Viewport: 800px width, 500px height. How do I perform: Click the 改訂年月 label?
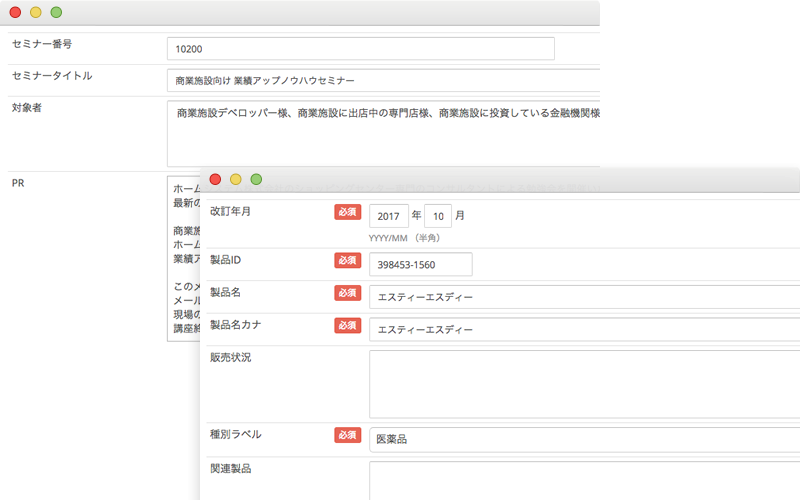pos(231,211)
